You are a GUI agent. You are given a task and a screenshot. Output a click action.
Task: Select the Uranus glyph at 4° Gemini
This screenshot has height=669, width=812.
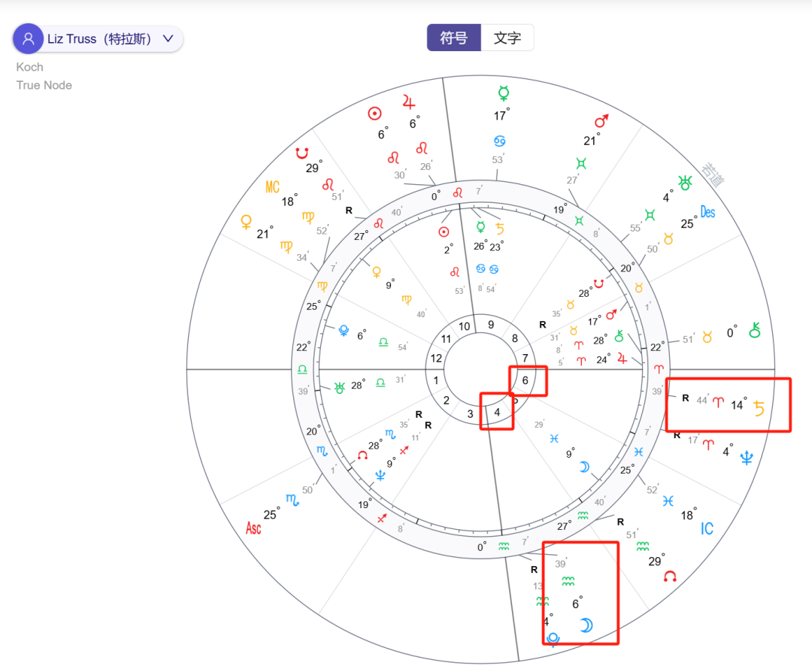[x=685, y=182]
